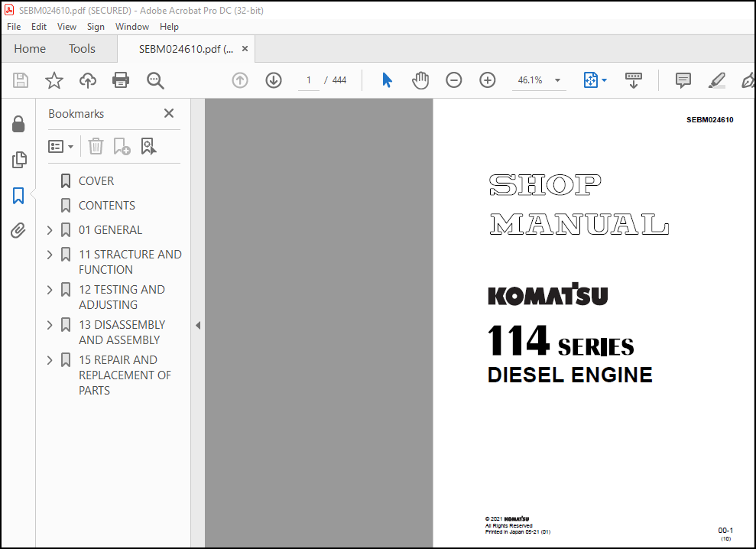Open 13 DISASSEMBLY AND ASSEMBLY bookmark
The height and width of the screenshot is (549, 756).
click(x=122, y=333)
